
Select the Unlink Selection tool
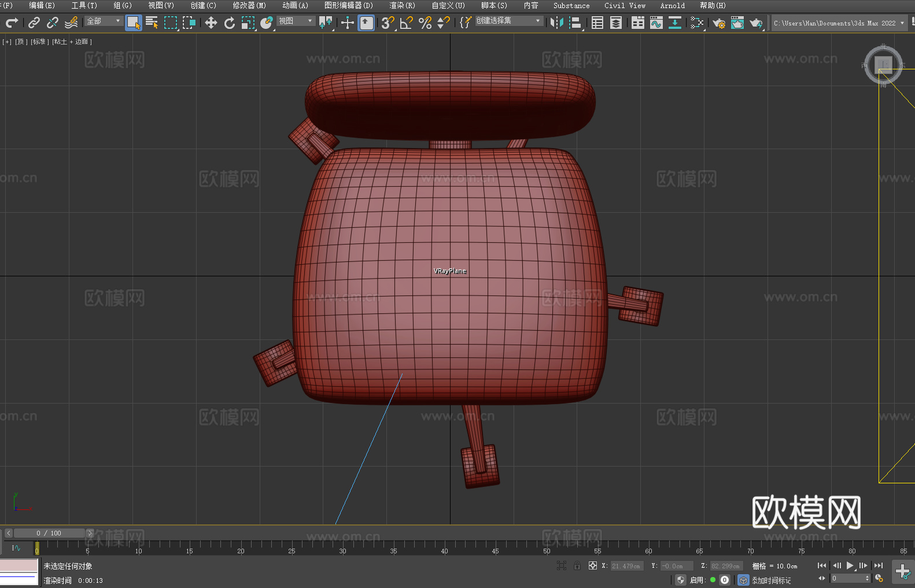53,23
